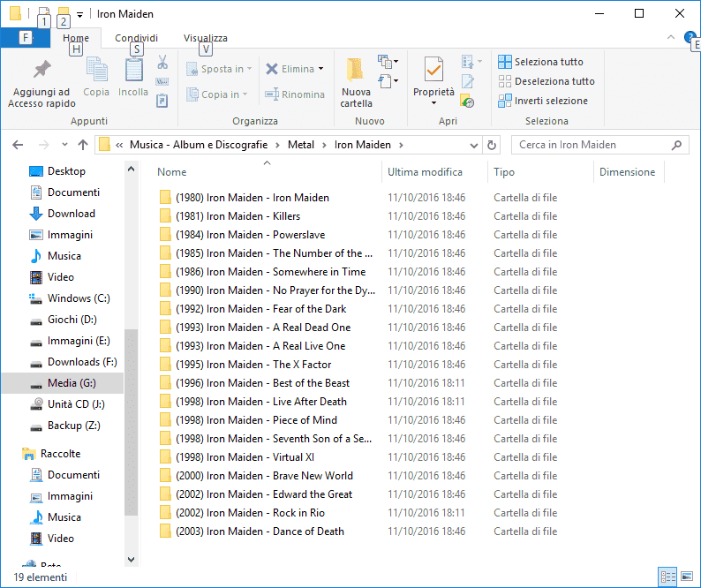Click the Copia percorso icon under scissors
This screenshot has width=701, height=588.
pos(162,82)
